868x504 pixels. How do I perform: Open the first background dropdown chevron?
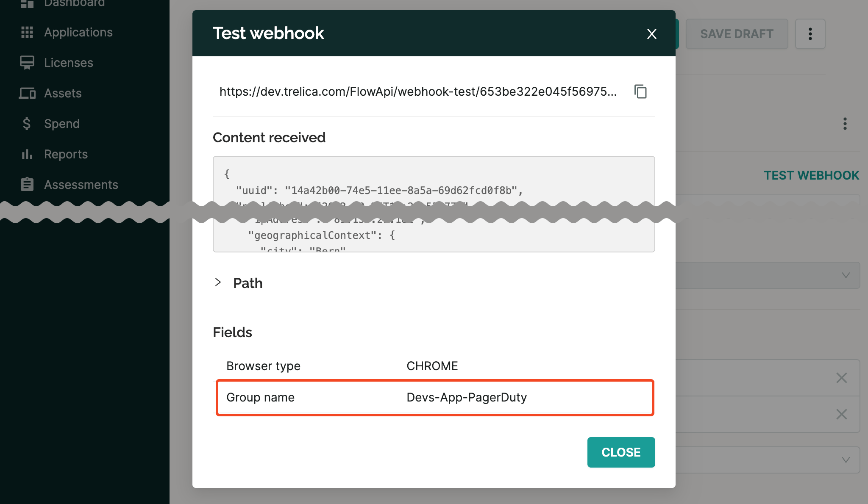click(x=846, y=275)
